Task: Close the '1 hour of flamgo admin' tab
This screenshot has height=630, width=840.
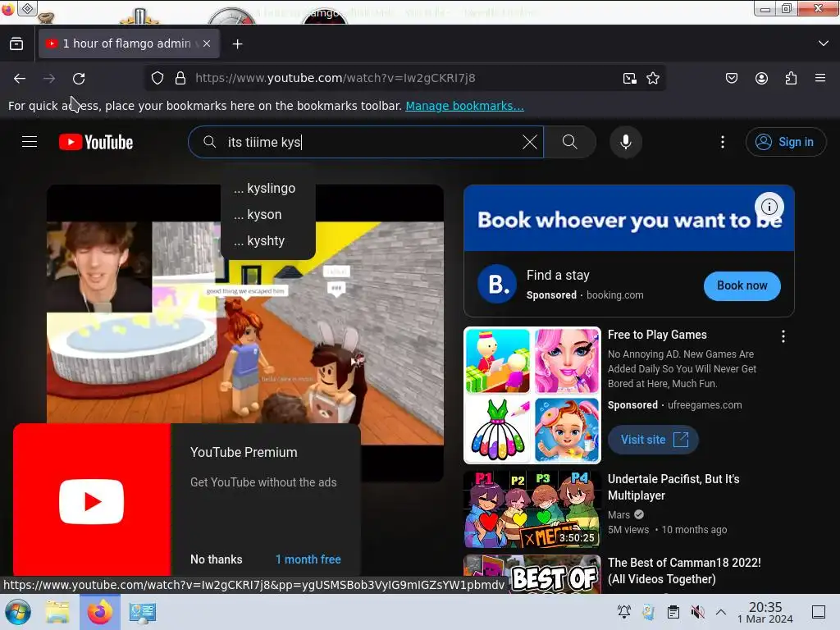Action: (x=207, y=44)
